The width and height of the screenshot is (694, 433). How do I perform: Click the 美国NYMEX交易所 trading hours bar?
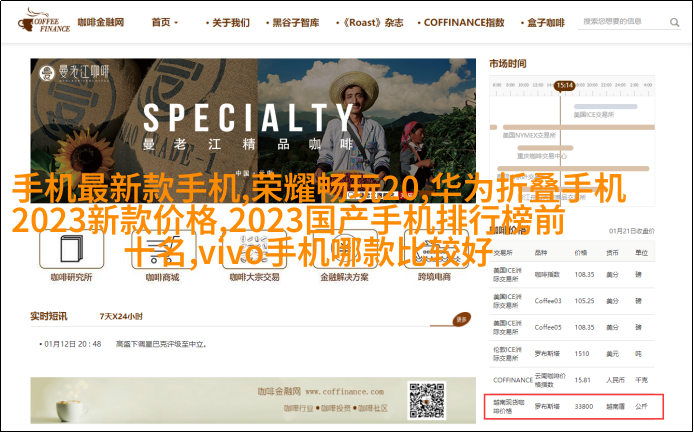coord(578,128)
